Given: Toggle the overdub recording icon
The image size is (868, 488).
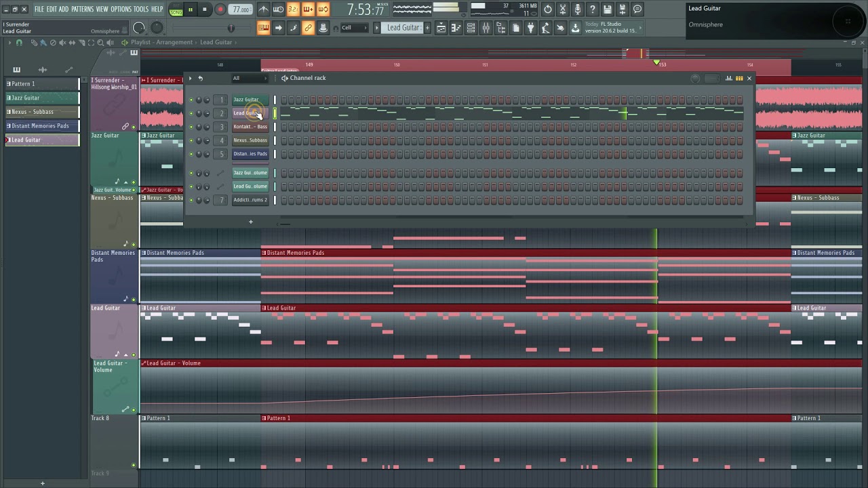Looking at the screenshot, I should 308,9.
